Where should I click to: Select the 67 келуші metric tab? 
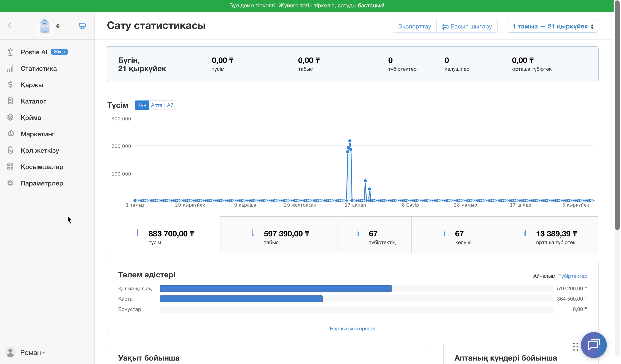(x=456, y=235)
